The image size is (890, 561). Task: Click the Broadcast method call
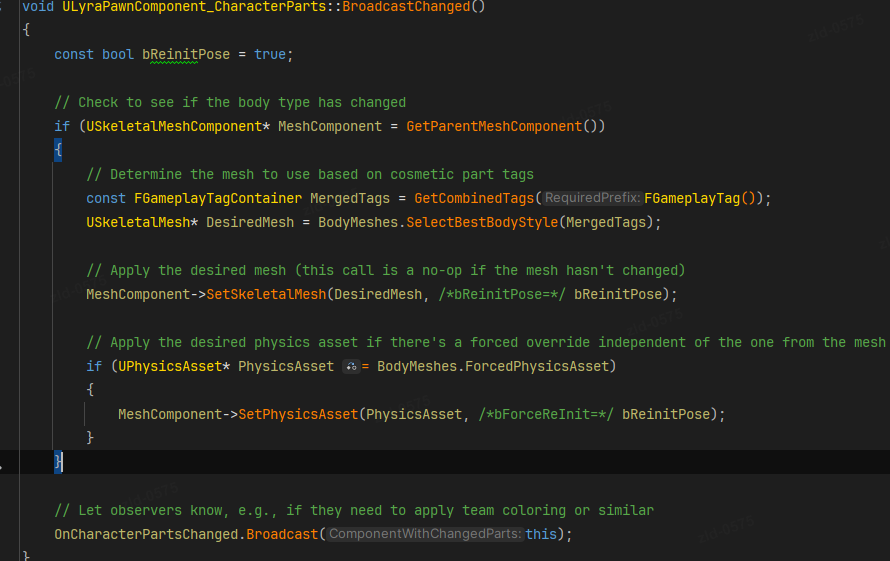(x=282, y=534)
